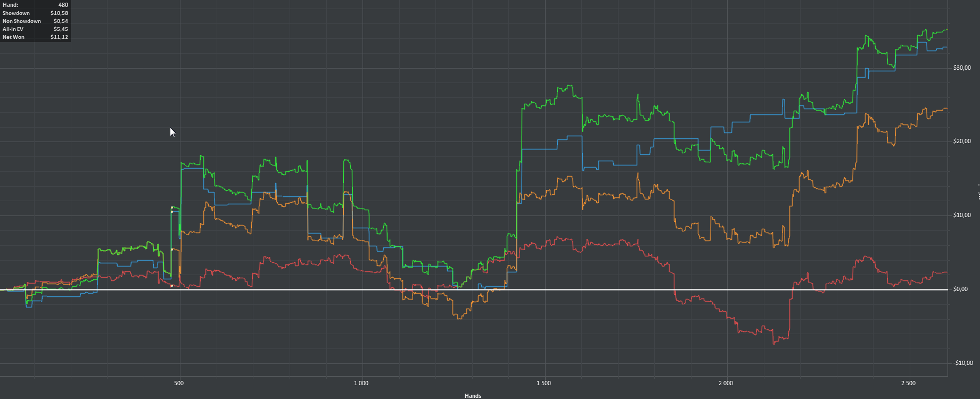Click the 2 500 hands x-axis label
The height and width of the screenshot is (399, 980).
[x=908, y=383]
